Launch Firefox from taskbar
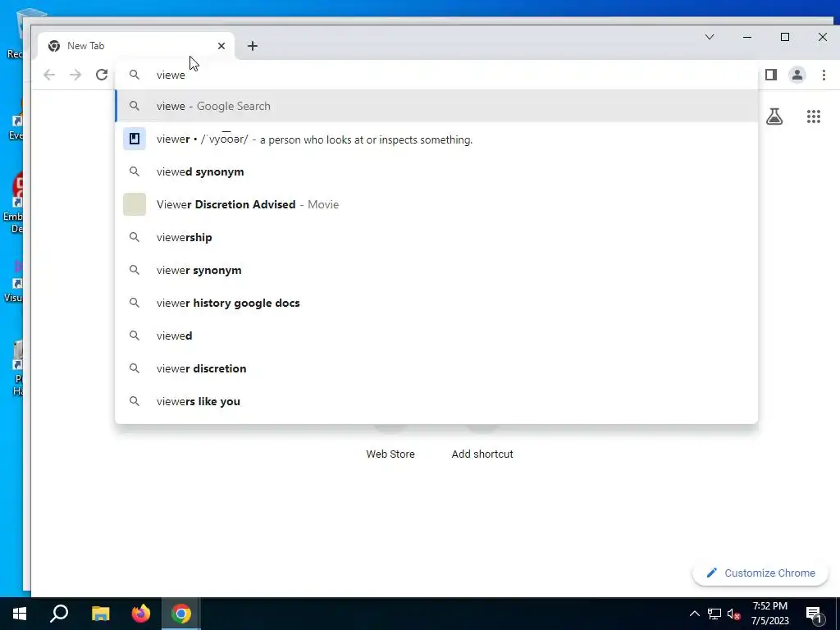The image size is (840, 630). click(141, 614)
